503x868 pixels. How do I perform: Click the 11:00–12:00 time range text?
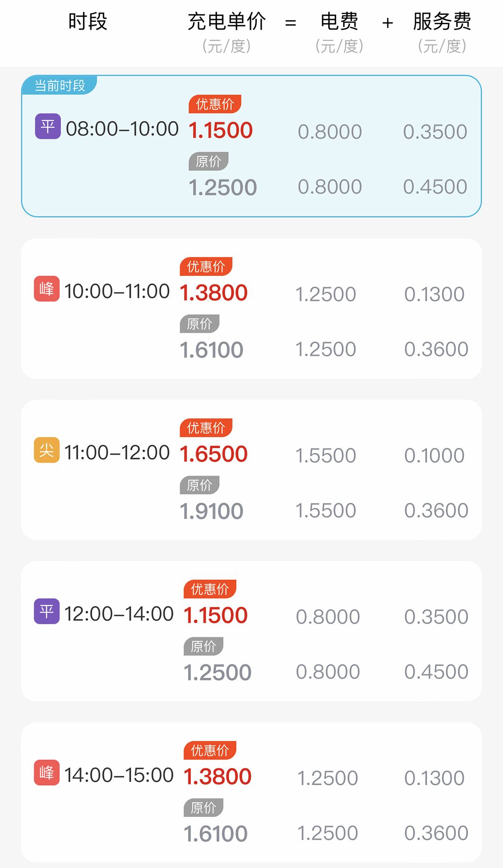117,453
